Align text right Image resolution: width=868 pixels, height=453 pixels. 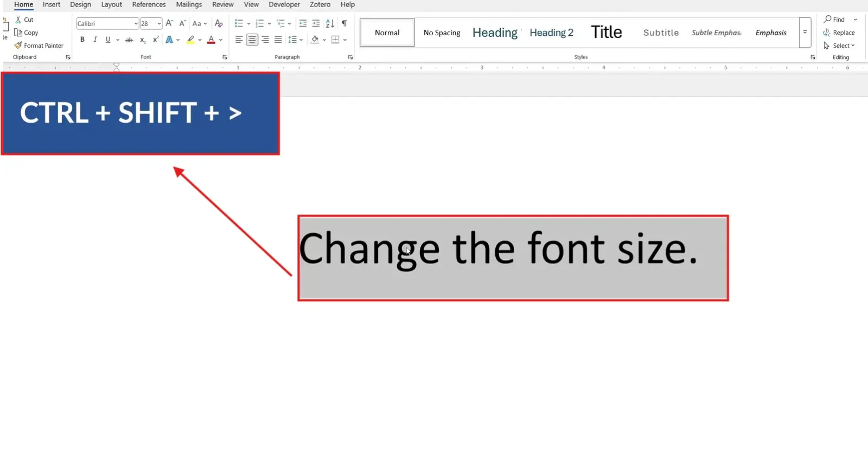tap(265, 40)
